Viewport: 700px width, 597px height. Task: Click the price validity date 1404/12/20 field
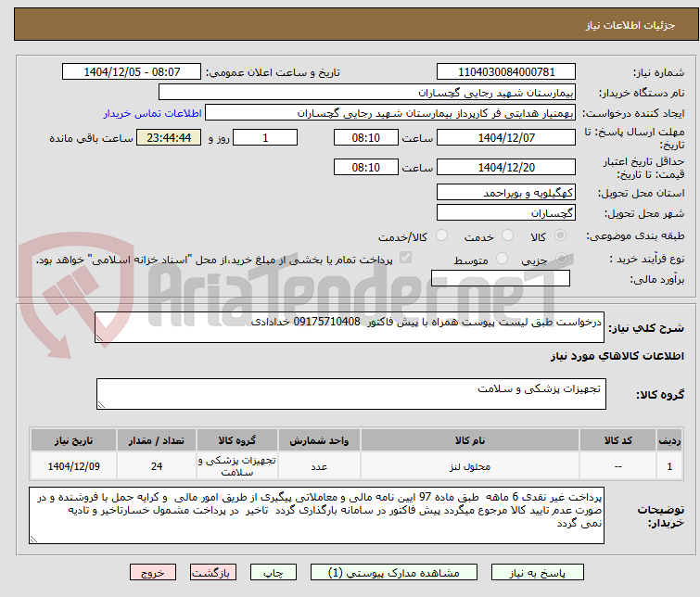(x=506, y=167)
